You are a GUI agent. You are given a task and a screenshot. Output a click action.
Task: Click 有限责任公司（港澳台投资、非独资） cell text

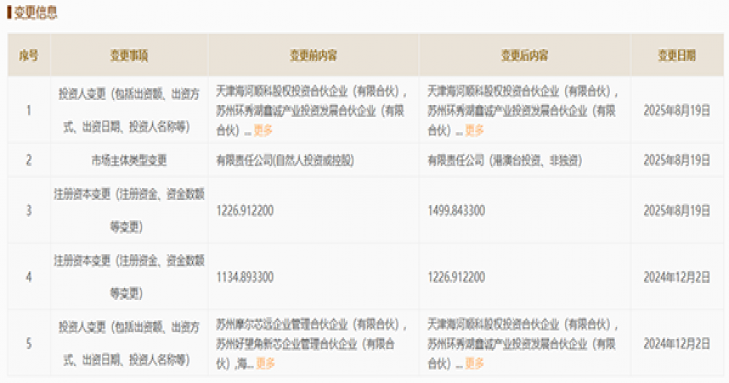505,160
